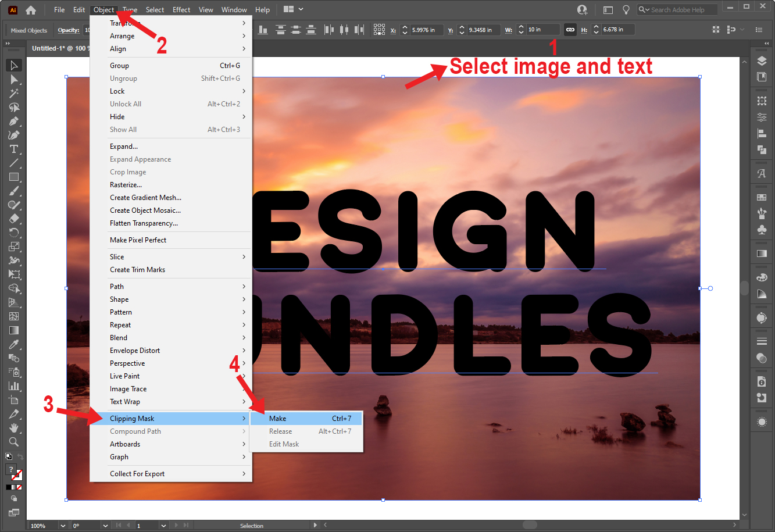Select the Column Graph tool
Viewport: 775px width, 532px height.
(14, 386)
